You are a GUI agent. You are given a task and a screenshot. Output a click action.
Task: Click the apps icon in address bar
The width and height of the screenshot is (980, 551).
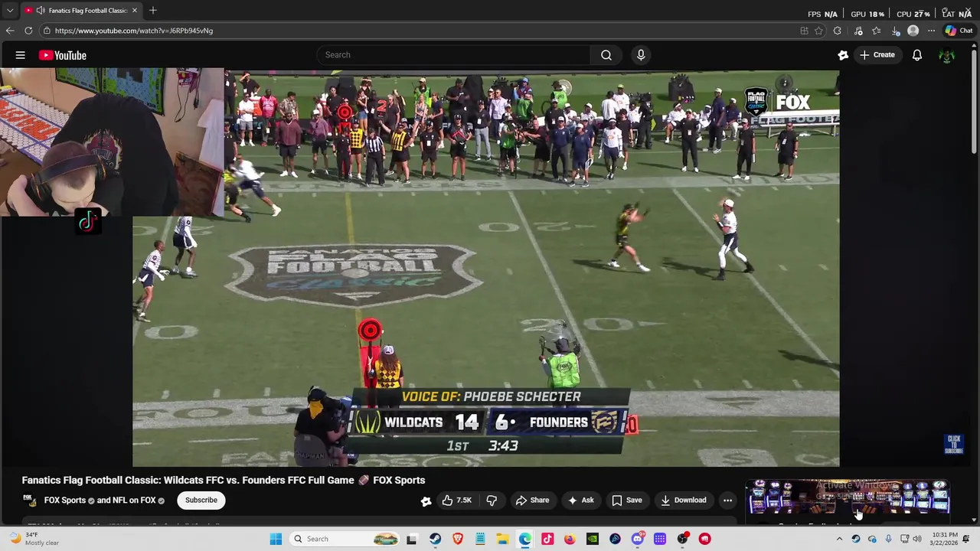click(804, 31)
